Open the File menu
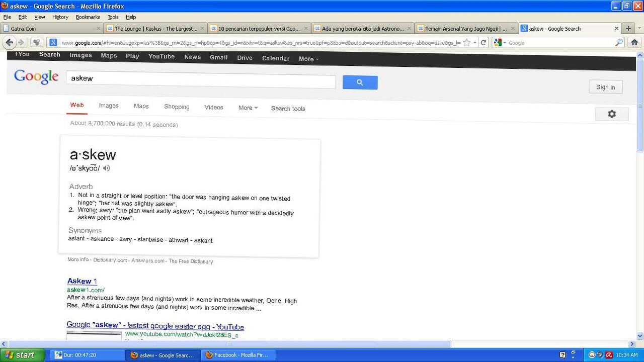The image size is (644, 362). 7,17
